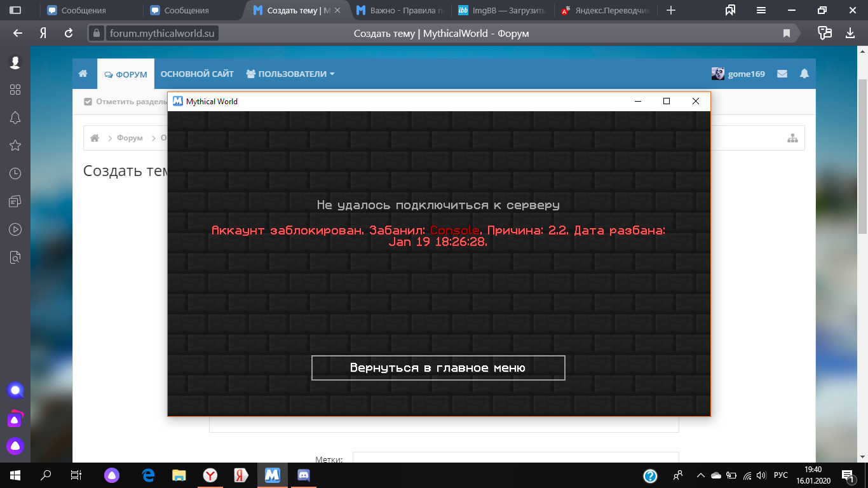The image size is (868, 488).
Task: Open the volume control in tray
Action: point(762,475)
